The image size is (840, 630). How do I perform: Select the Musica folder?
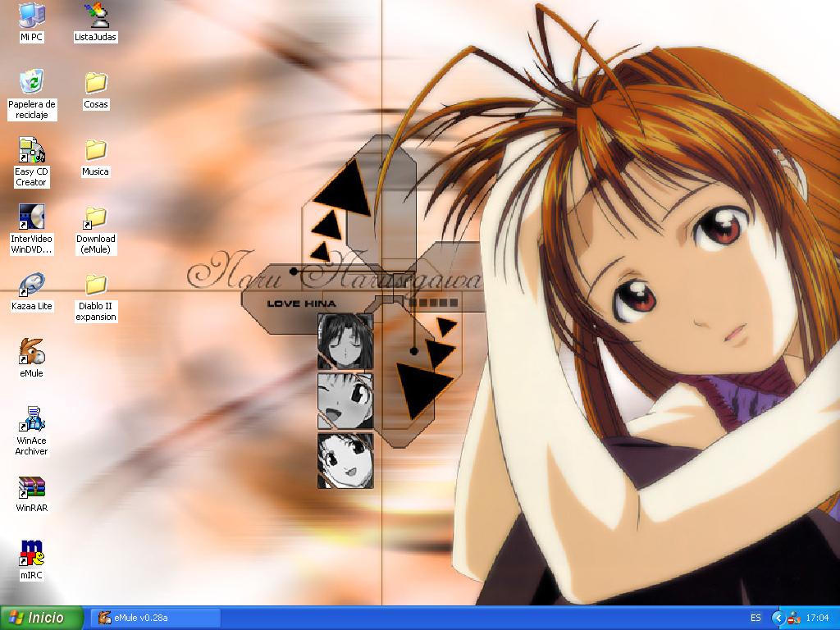coord(95,157)
